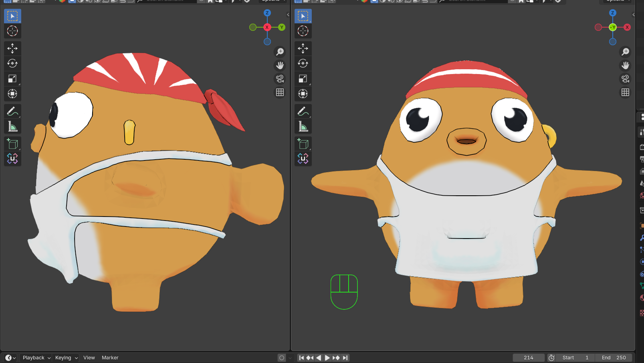Switch to the Move tool in right viewport
Viewport: 644px width, 363px height.
(x=303, y=48)
